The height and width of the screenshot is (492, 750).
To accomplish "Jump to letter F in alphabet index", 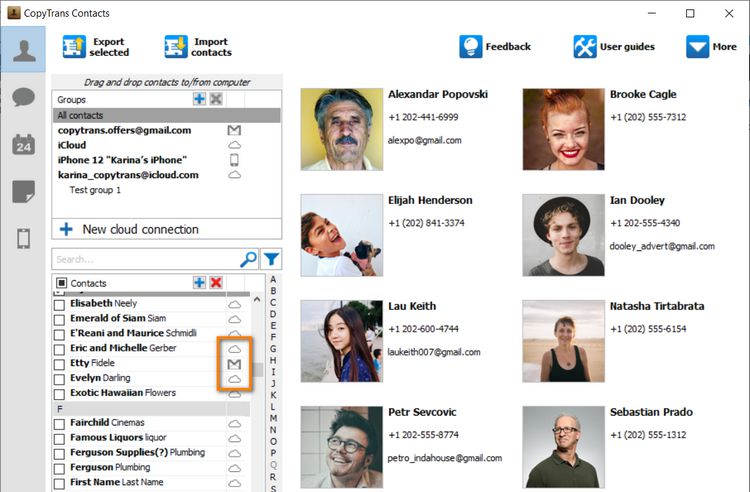I will point(273,337).
